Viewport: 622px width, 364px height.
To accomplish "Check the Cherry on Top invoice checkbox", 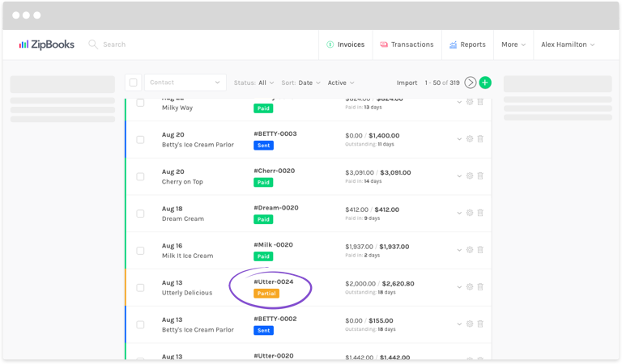I will pyautogui.click(x=140, y=176).
